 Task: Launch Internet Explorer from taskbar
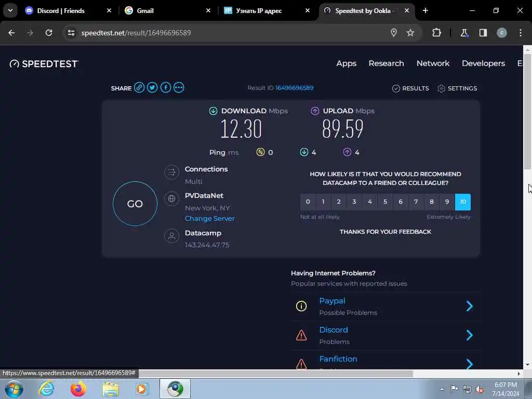[46, 389]
